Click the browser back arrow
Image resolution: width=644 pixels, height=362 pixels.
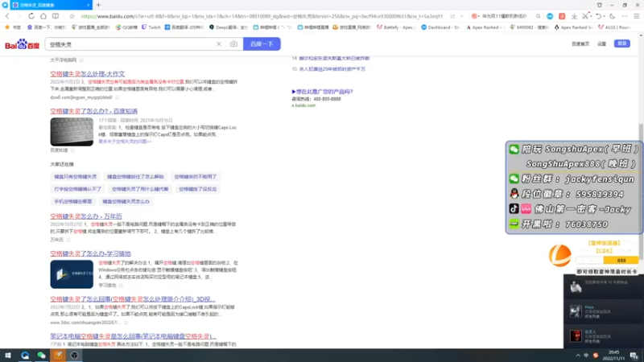click(7, 16)
